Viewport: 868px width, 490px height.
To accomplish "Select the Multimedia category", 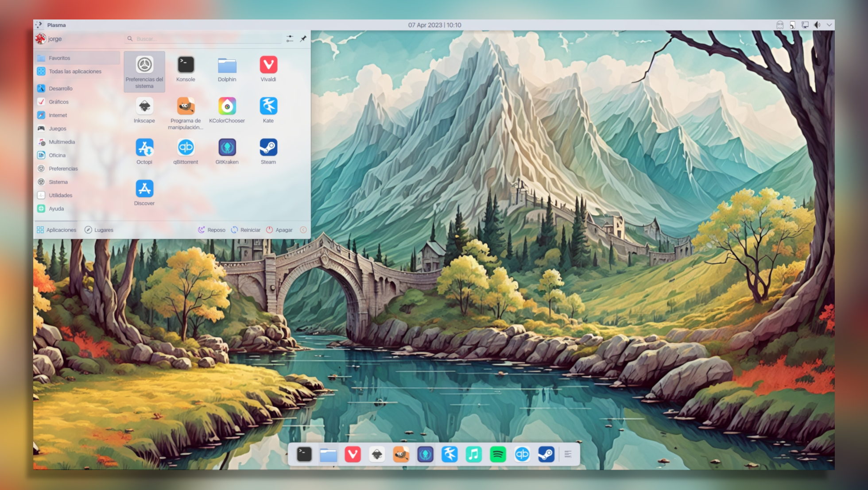I will tap(62, 142).
